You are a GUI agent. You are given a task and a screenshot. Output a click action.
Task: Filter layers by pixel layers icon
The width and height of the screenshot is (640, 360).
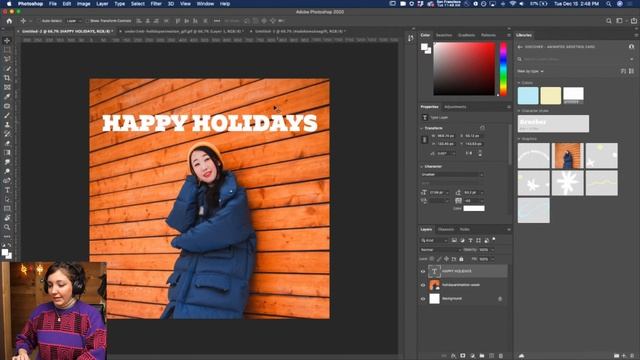tap(454, 240)
